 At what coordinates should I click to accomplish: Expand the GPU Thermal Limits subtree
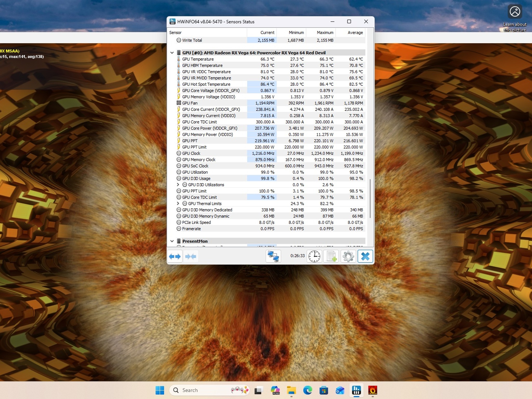coord(178,203)
